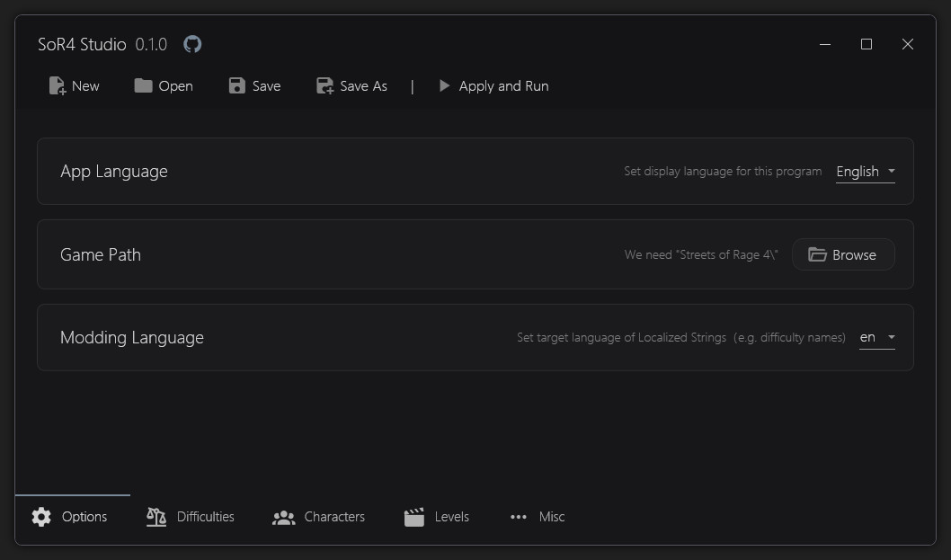Click the Difficulties scales icon
Image resolution: width=951 pixels, height=560 pixels.
click(x=155, y=517)
